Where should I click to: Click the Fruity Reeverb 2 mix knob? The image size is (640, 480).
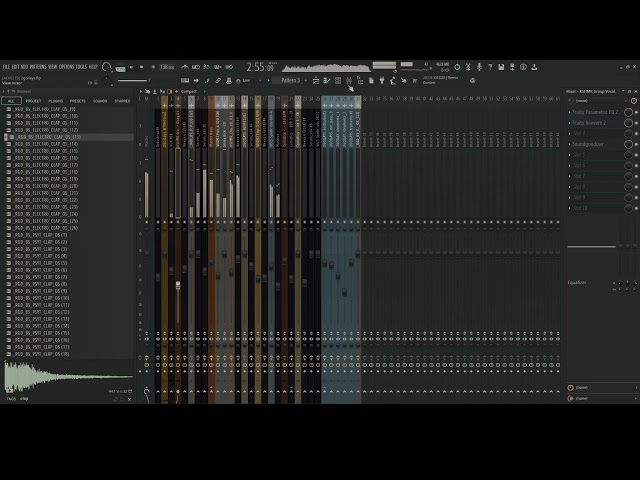629,123
